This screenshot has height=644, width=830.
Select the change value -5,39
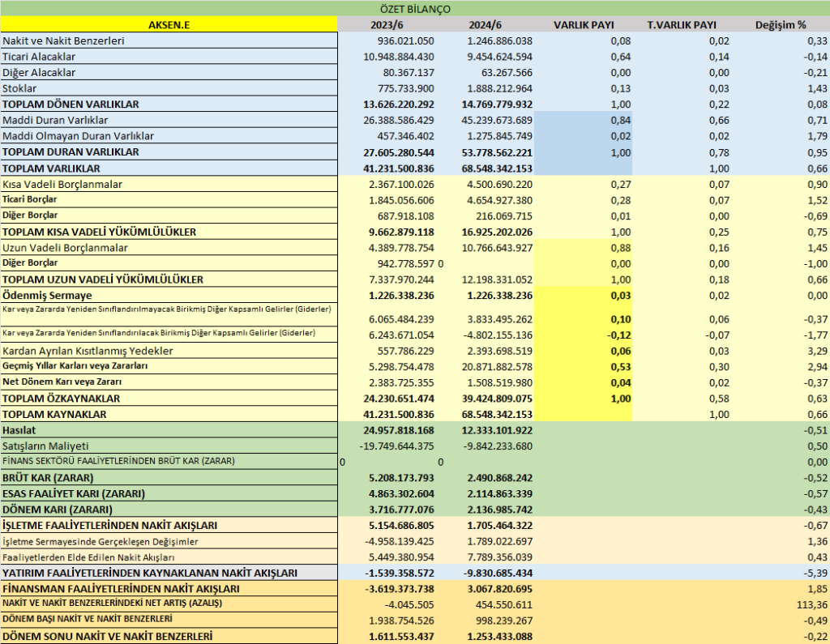(815, 573)
